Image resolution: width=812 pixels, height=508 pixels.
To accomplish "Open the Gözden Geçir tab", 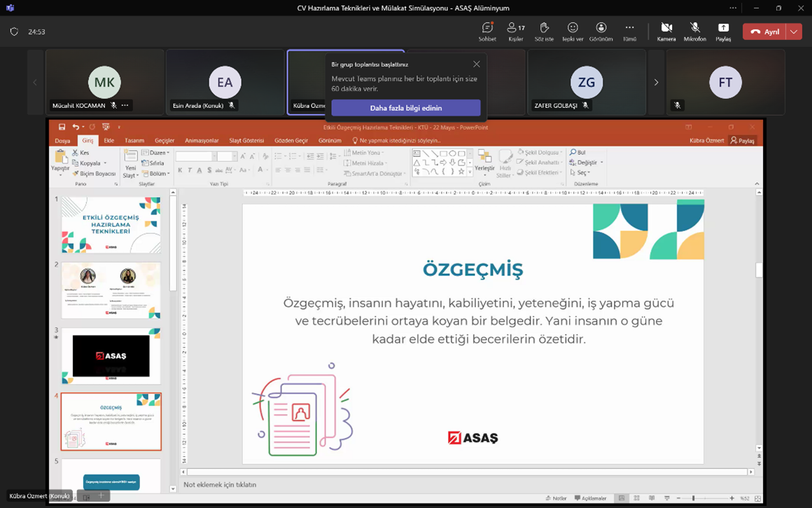I will pos(291,140).
